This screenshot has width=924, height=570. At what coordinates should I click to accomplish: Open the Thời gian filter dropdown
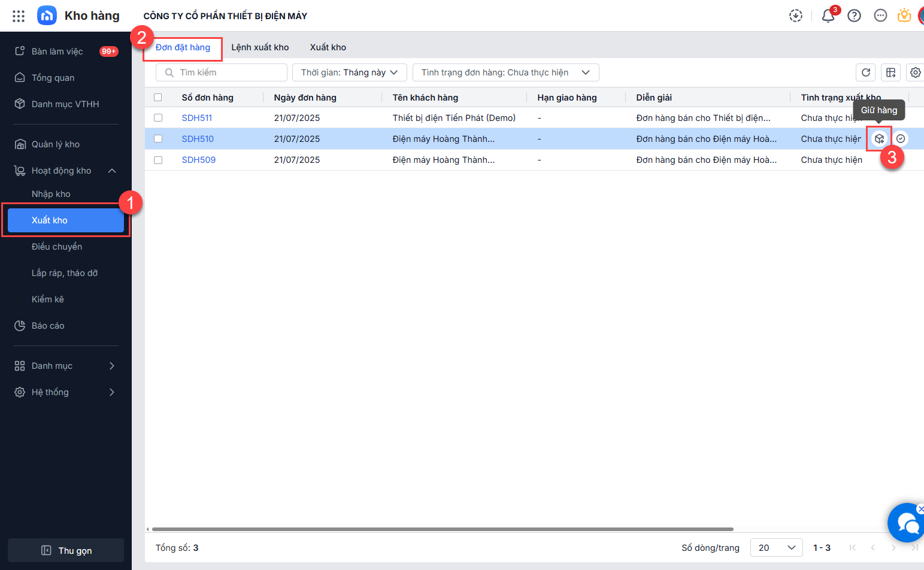pos(350,72)
